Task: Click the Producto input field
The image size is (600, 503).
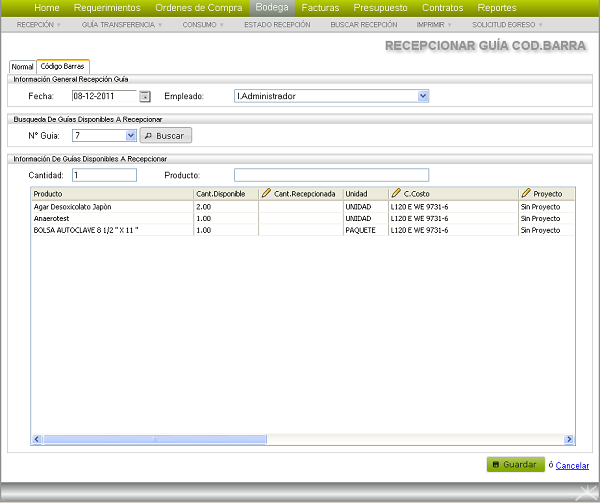Action: pyautogui.click(x=331, y=175)
